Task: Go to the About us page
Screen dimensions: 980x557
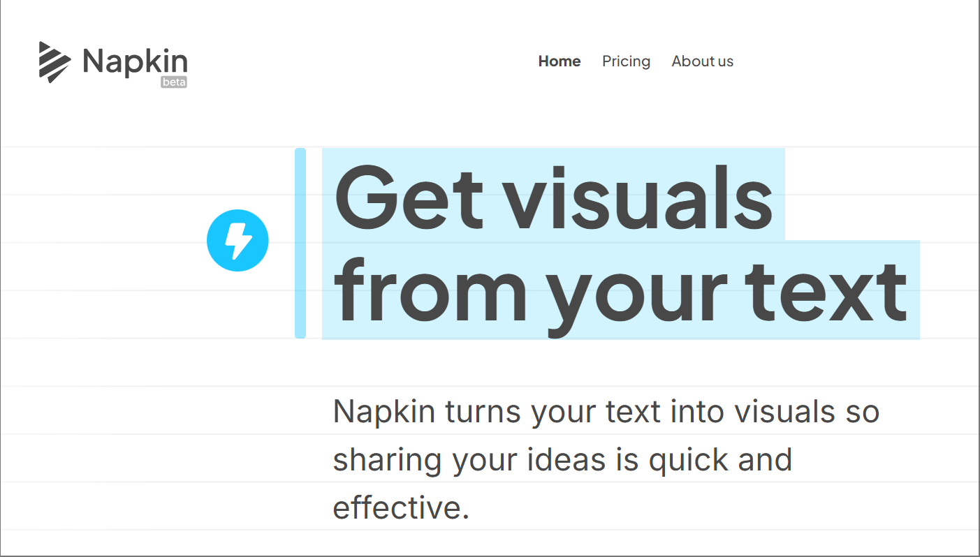Action: point(702,61)
